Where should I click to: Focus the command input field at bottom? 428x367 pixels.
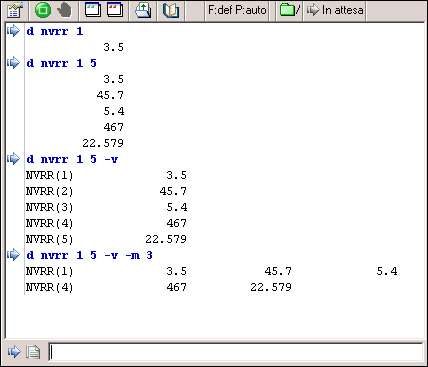pos(236,352)
